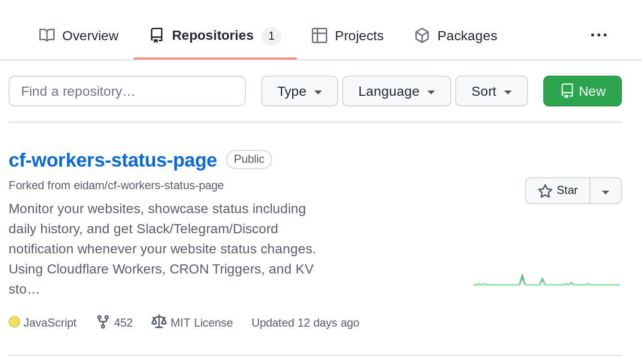View the green activity sparkline graph

(547, 280)
